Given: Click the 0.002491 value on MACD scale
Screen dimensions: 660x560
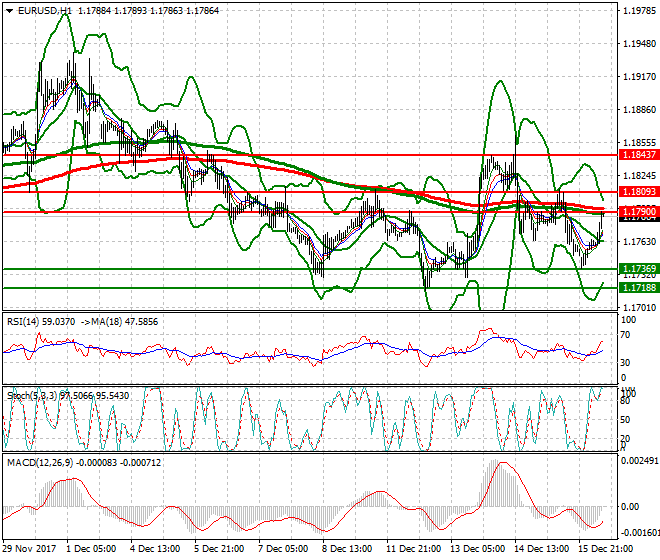Looking at the screenshot, I should pyautogui.click(x=636, y=461).
